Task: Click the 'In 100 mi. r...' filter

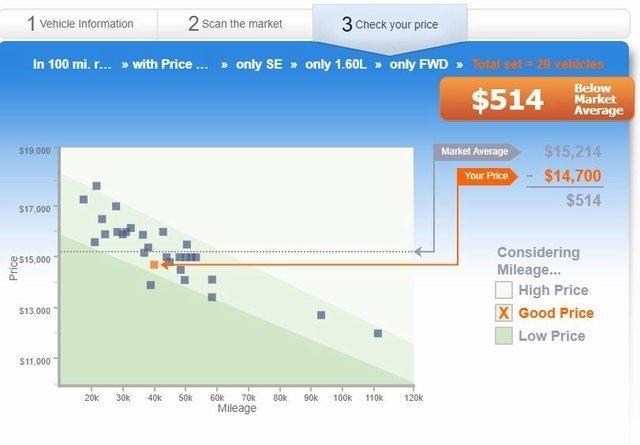Action: [x=71, y=64]
